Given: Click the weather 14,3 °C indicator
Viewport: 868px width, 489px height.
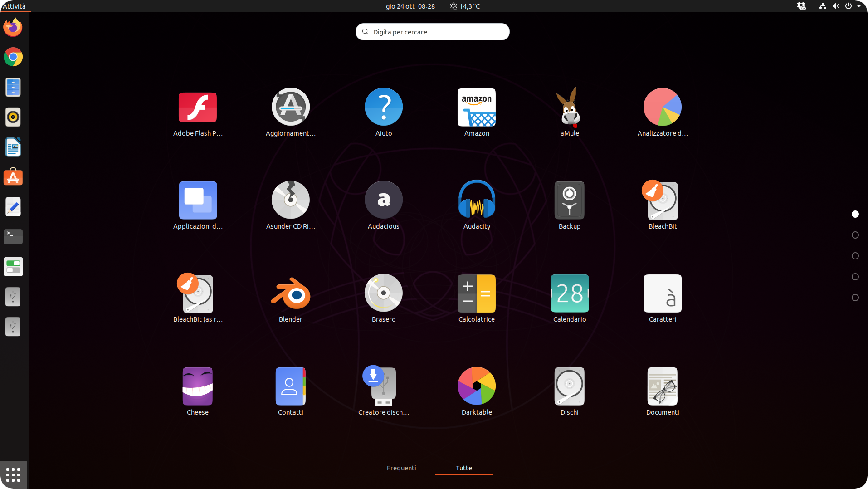Looking at the screenshot, I should tap(465, 6).
